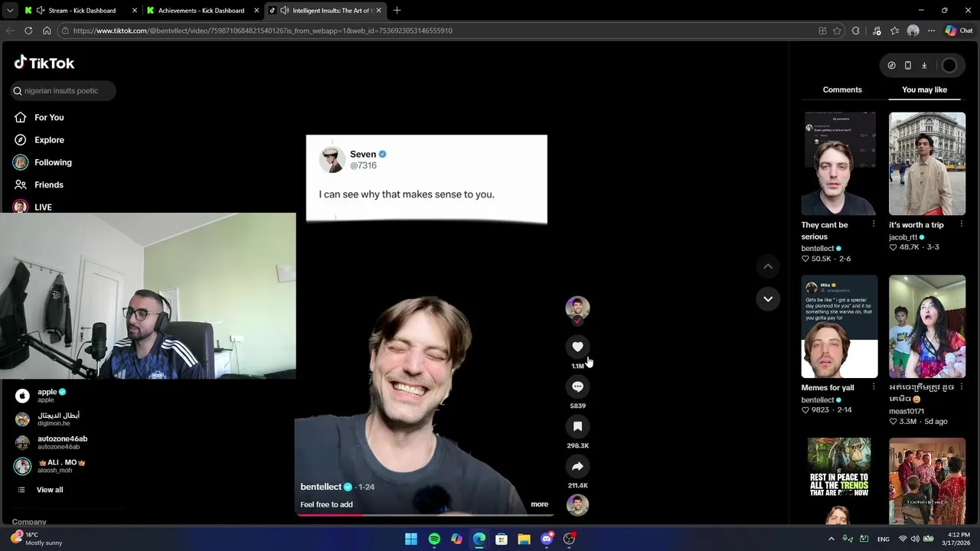Image resolution: width=980 pixels, height=551 pixels.
Task: Open the autozone46ab followed account
Action: coord(51,442)
